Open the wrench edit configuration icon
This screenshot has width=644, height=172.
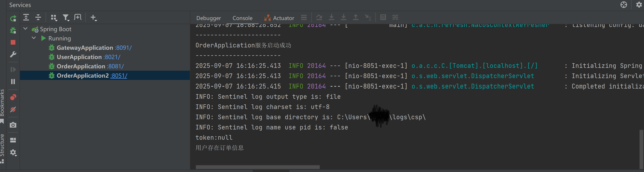pos(13,54)
